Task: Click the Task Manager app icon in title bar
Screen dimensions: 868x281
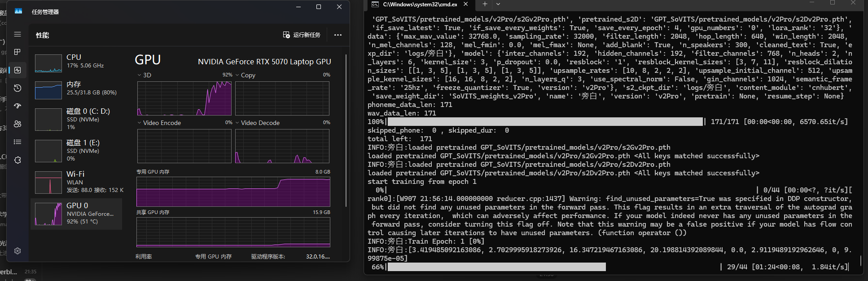Action: coord(18,11)
